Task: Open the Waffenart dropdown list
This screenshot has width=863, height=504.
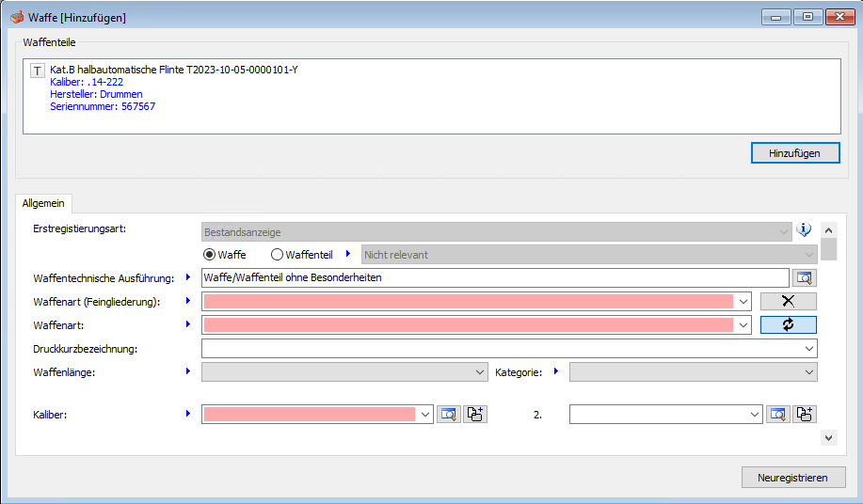Action: click(x=743, y=324)
